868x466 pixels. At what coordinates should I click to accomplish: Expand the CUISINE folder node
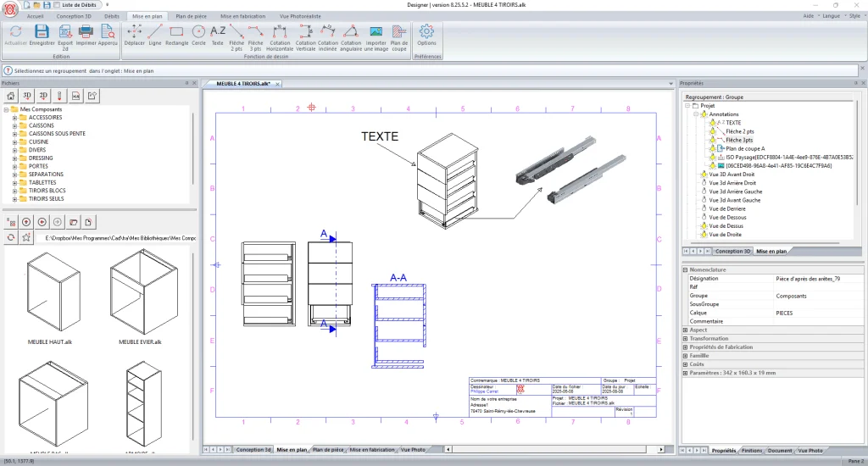click(x=15, y=141)
